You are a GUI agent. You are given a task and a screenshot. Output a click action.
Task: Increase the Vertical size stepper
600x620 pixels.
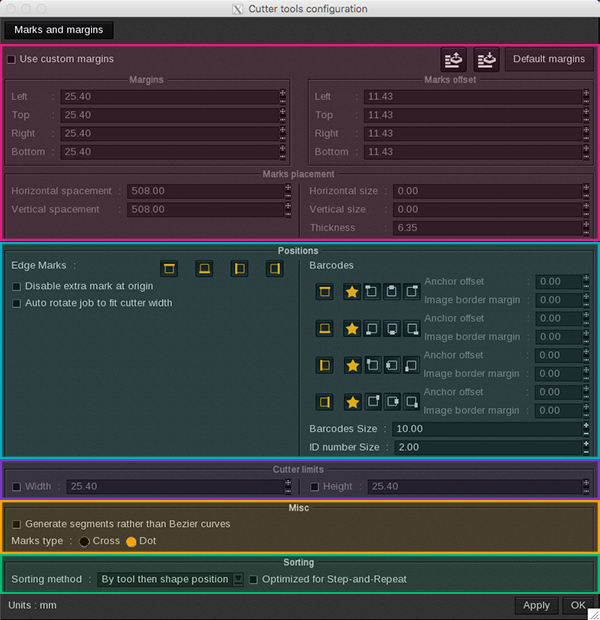tap(586, 206)
